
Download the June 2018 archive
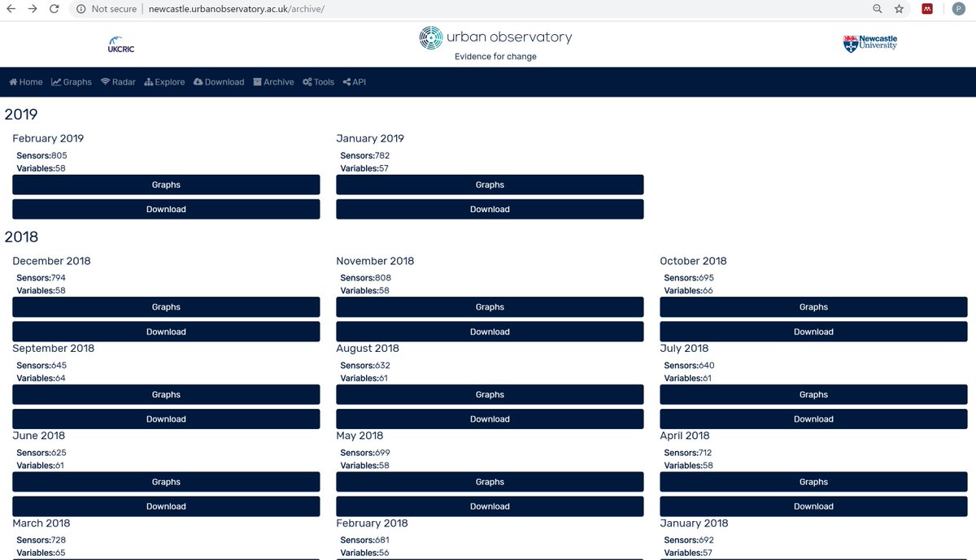pos(166,506)
